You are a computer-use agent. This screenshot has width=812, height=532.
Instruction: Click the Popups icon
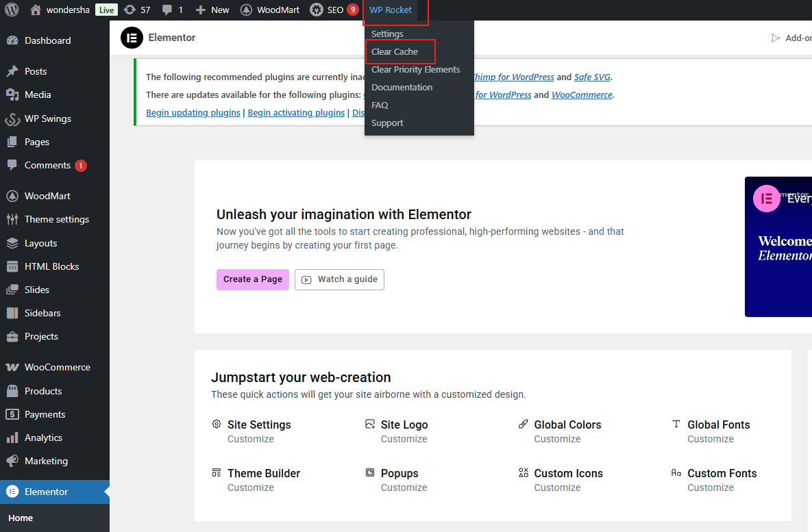tap(370, 473)
